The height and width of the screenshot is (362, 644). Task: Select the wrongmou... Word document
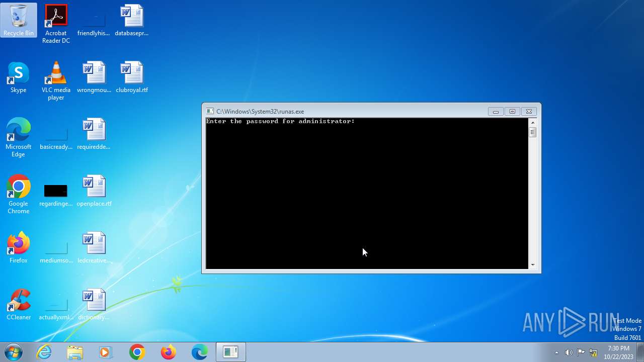pos(94,77)
